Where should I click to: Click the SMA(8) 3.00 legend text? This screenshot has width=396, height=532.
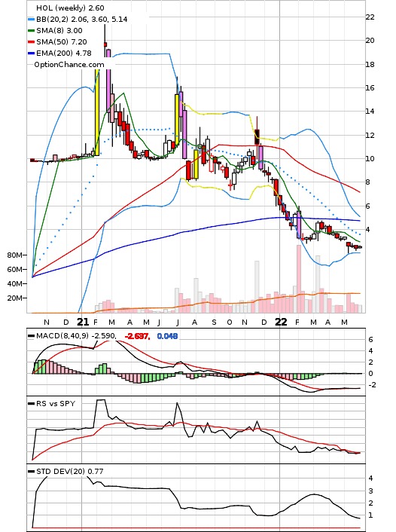pos(59,31)
